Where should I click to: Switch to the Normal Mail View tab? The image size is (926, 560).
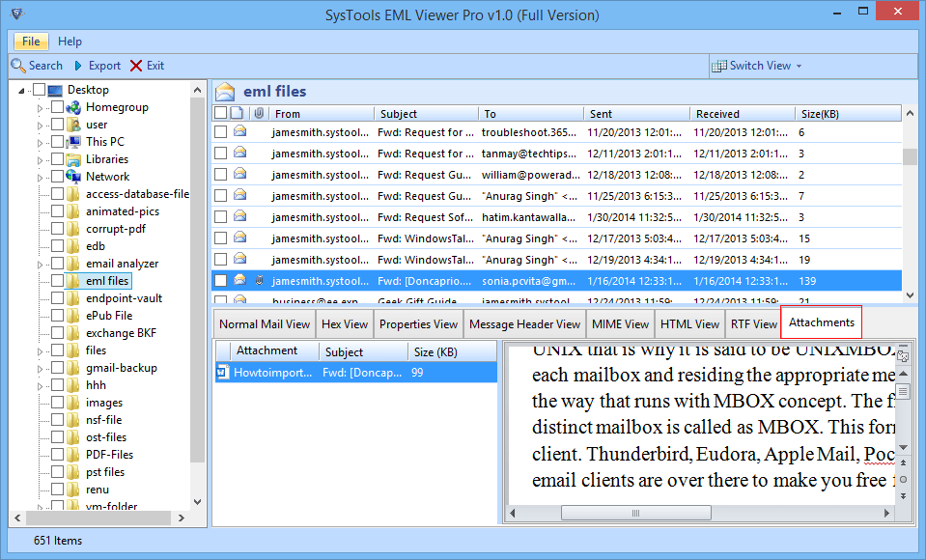click(x=265, y=323)
